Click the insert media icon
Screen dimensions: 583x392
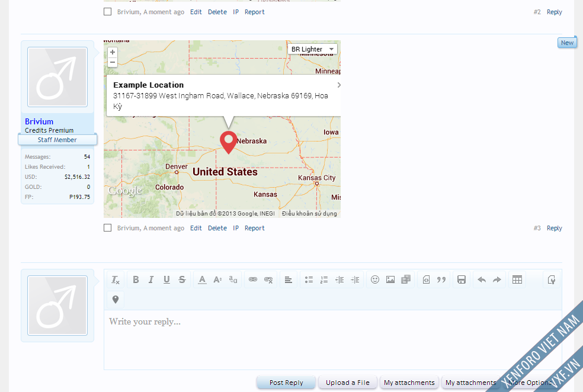406,279
